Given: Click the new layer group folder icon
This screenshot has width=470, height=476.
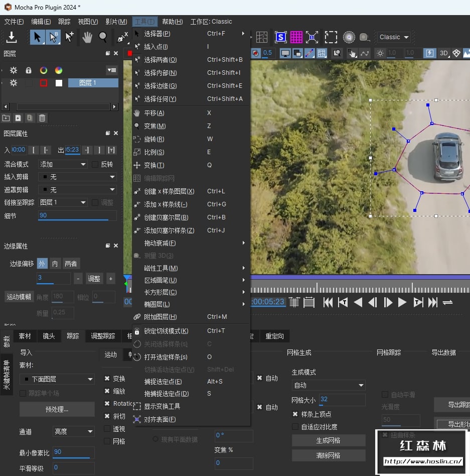Looking at the screenshot, I should pos(6,118).
